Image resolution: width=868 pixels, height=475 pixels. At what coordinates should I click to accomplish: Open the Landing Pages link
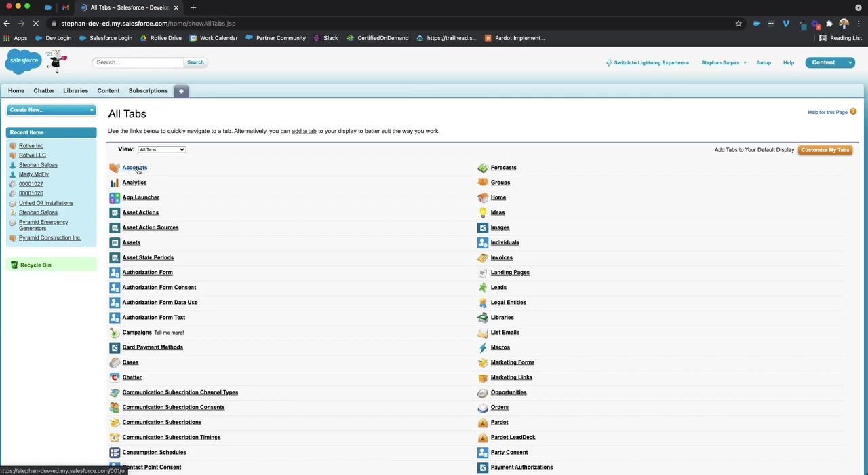510,273
